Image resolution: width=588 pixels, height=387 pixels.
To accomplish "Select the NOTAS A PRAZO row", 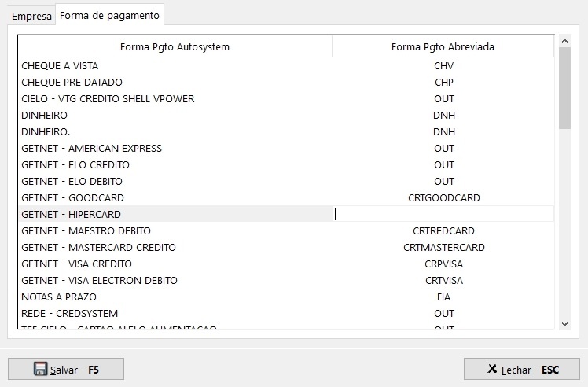I will coord(59,297).
